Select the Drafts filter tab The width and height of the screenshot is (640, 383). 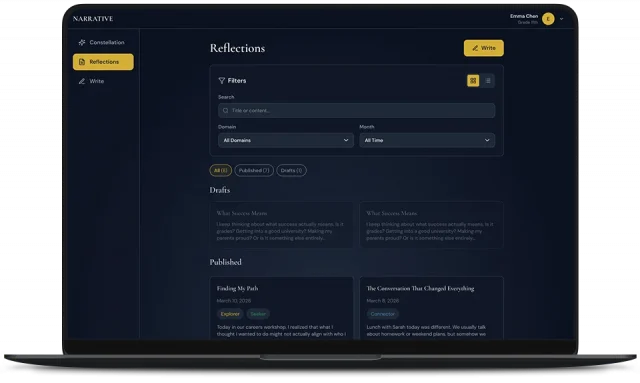click(291, 170)
